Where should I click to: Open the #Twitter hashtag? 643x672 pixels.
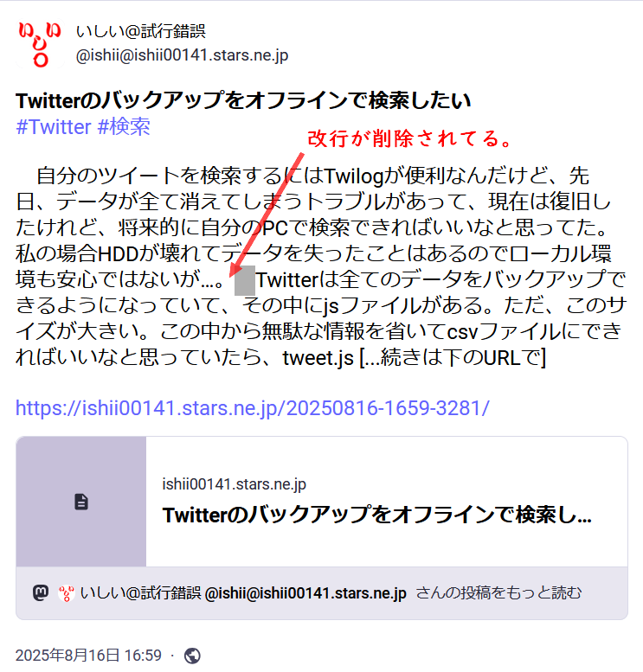pyautogui.click(x=54, y=127)
